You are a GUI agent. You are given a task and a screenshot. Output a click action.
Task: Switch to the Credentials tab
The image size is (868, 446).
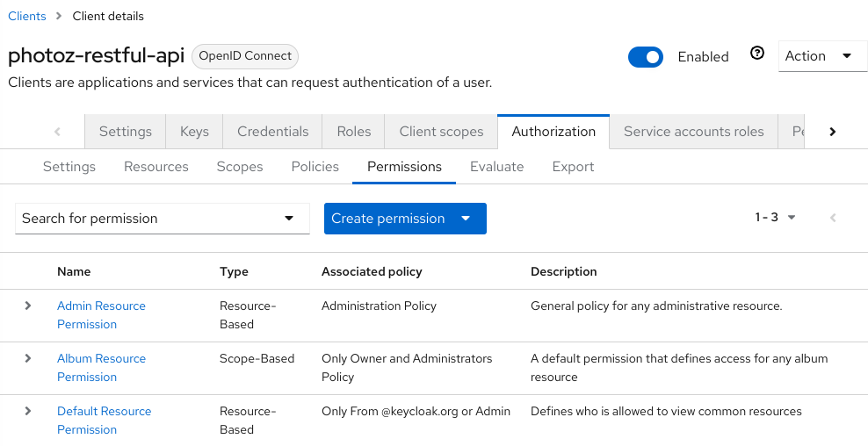click(272, 132)
